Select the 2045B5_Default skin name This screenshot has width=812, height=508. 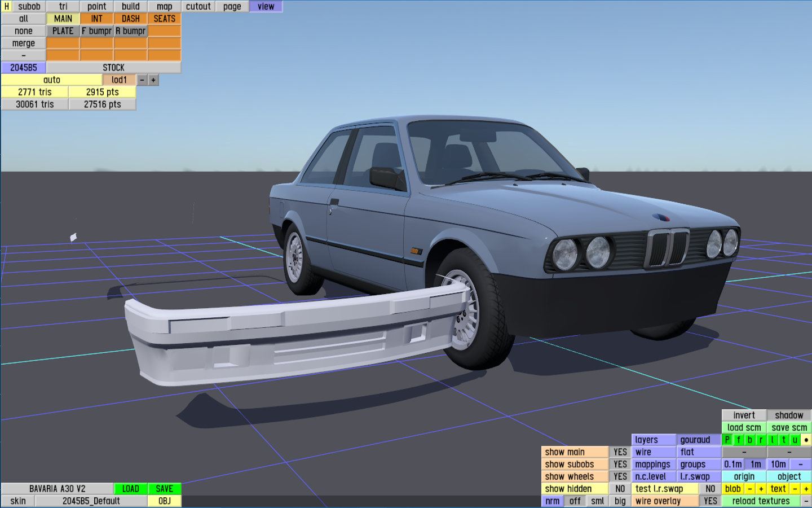[91, 501]
